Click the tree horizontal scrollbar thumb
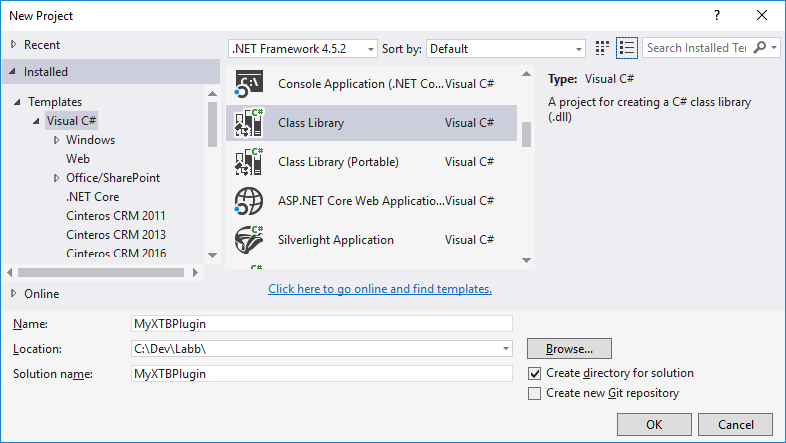The image size is (786, 443). pos(101,273)
